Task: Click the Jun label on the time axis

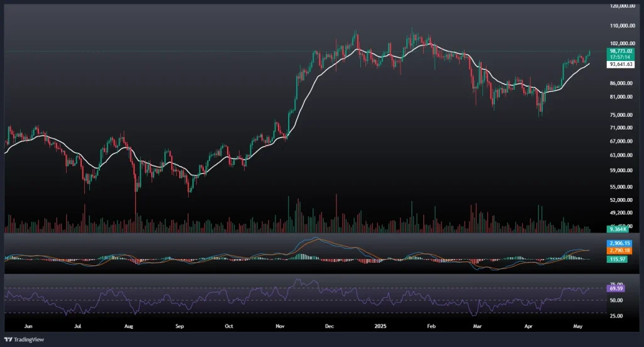Action: point(26,327)
